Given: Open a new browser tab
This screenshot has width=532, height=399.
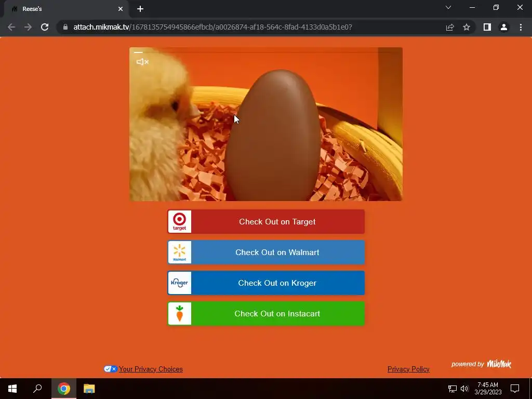Looking at the screenshot, I should click(140, 9).
